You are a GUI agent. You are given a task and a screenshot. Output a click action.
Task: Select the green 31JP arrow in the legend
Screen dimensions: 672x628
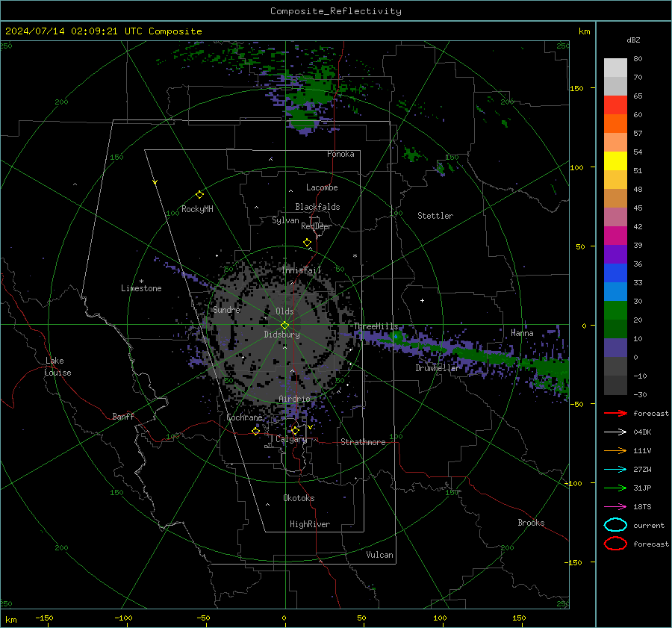point(615,488)
